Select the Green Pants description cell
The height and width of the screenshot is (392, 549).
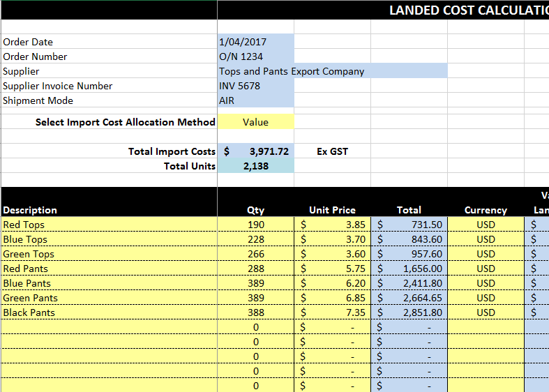point(109,298)
